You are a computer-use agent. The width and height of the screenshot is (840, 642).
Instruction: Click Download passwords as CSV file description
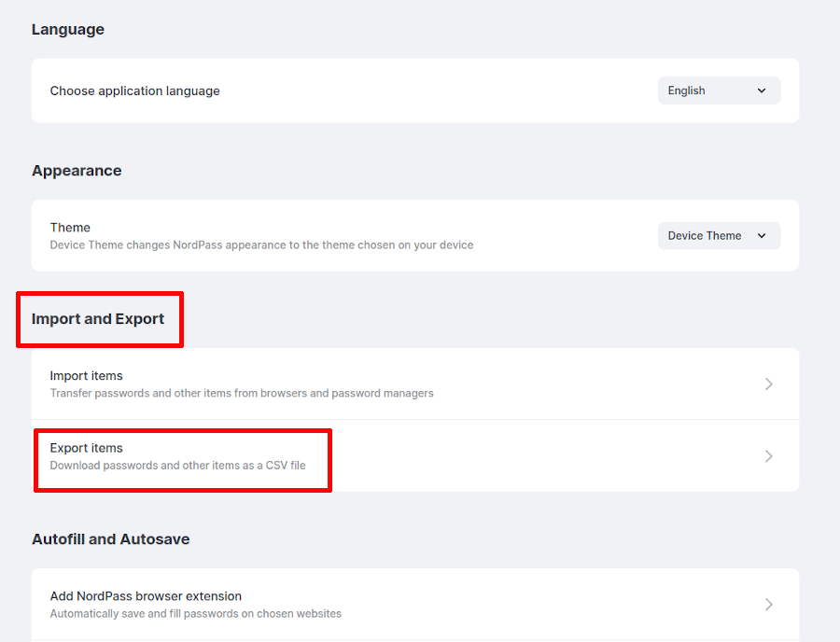point(178,466)
